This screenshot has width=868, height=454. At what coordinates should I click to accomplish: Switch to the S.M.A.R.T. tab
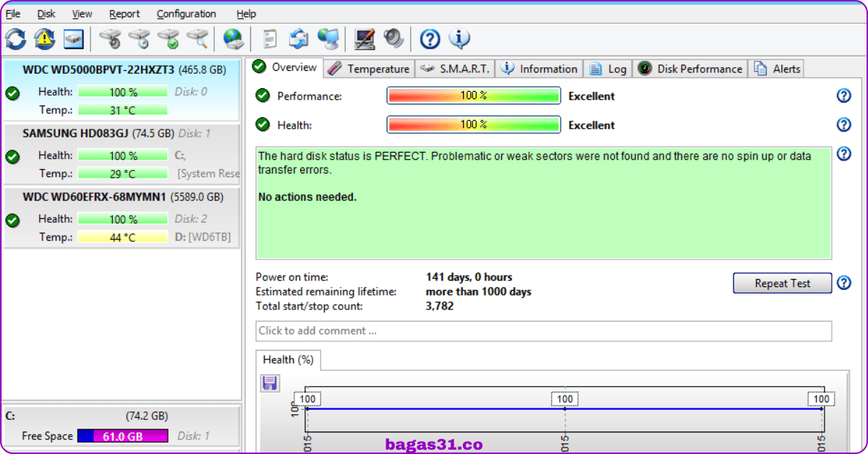point(455,69)
